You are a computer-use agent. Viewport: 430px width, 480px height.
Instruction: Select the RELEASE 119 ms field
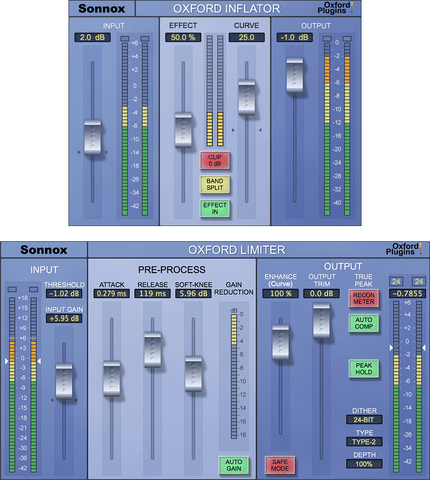pos(152,294)
